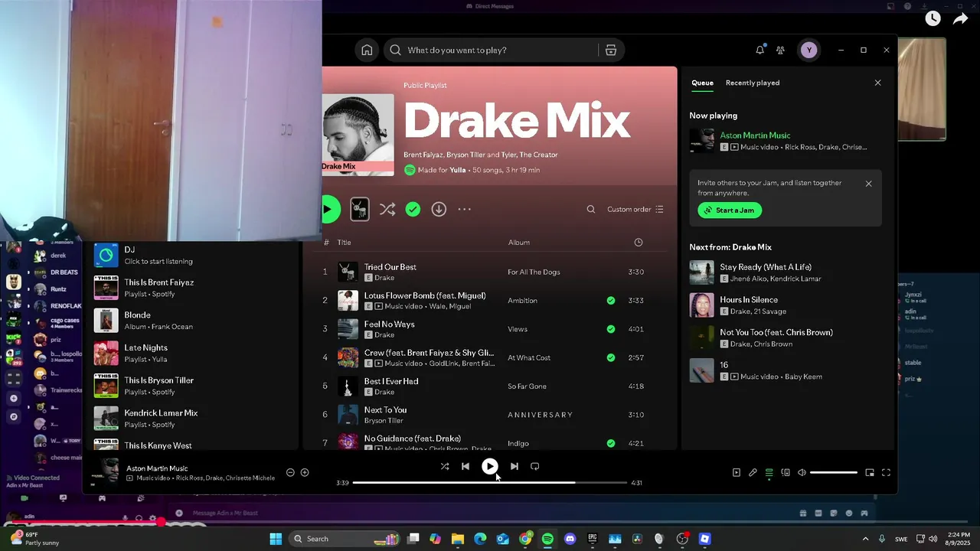Click the thumbnail of queued song '16'
The width and height of the screenshot is (980, 551).
[701, 370]
